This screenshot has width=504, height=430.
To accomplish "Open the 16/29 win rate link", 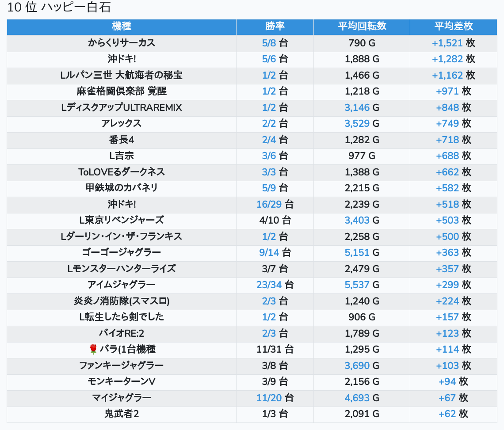I will 269,204.
